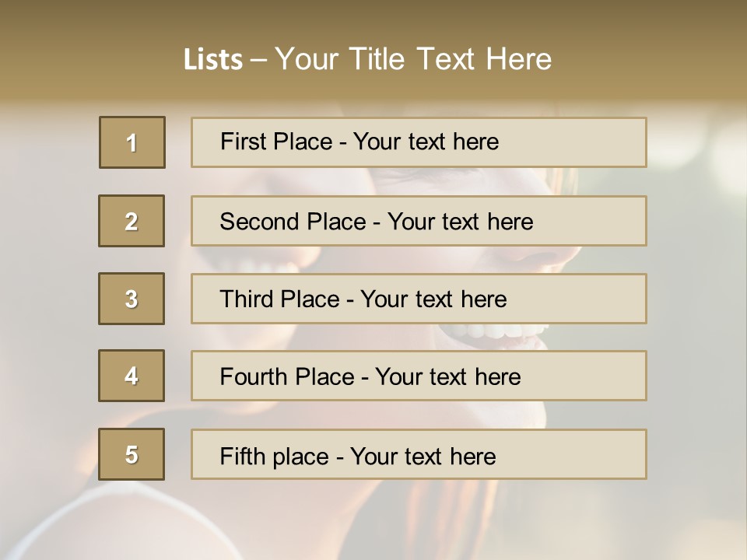
Task: Select the number 4 box
Action: tap(132, 376)
